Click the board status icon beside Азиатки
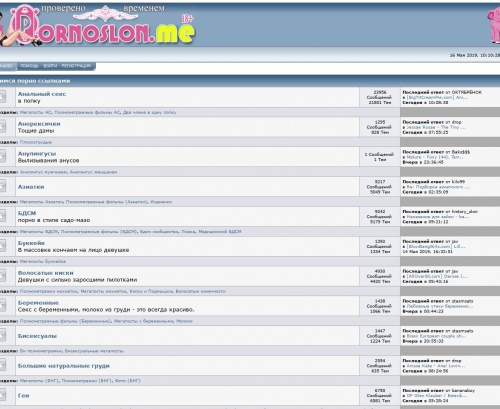 click(3, 186)
